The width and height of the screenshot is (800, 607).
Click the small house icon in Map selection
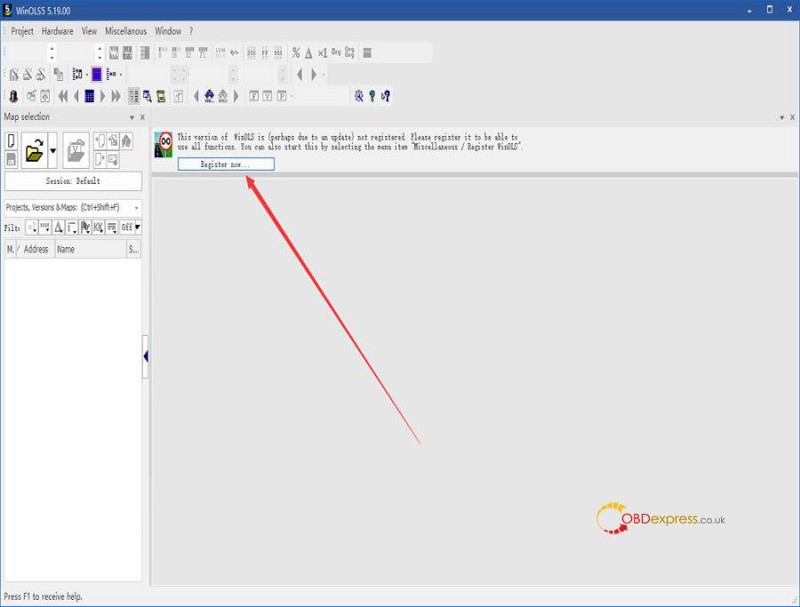click(126, 141)
